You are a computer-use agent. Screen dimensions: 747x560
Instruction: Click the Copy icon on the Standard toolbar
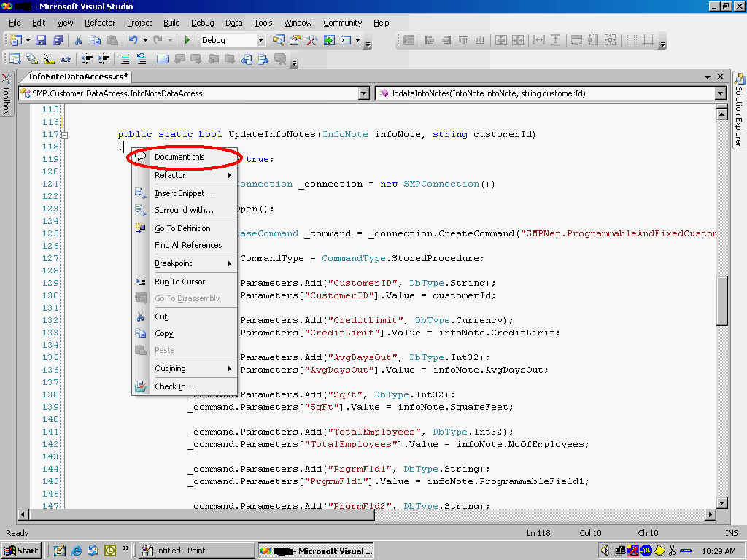[94, 40]
